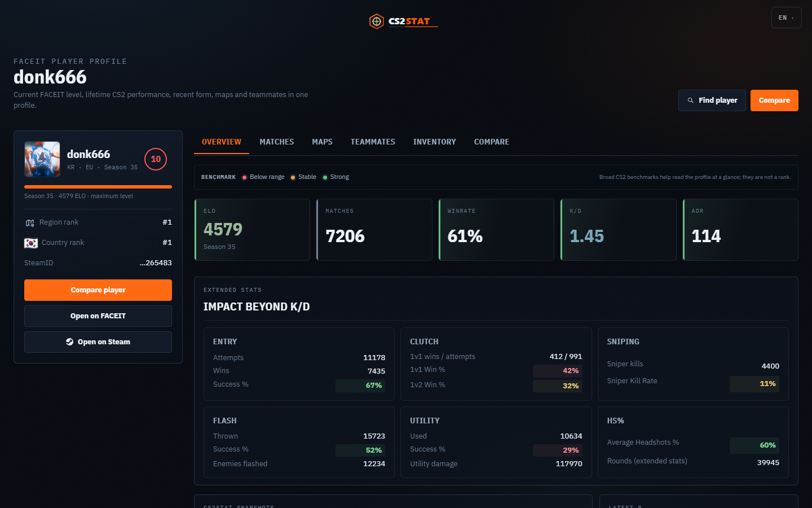Click the ADR 114 stat card
Viewport: 812px width, 508px height.
[x=740, y=230]
